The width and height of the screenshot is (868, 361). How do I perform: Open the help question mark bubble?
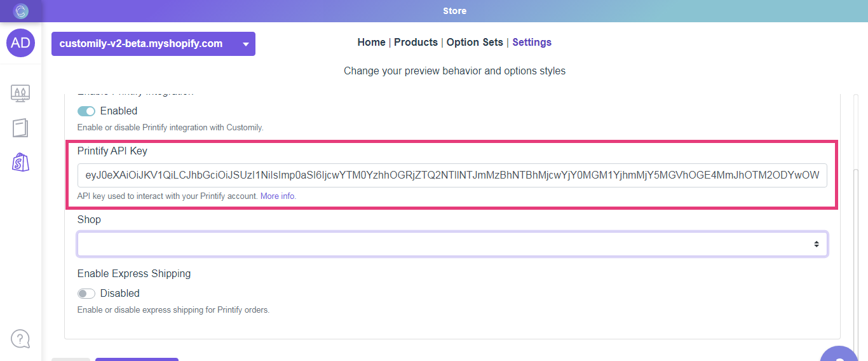(20, 338)
